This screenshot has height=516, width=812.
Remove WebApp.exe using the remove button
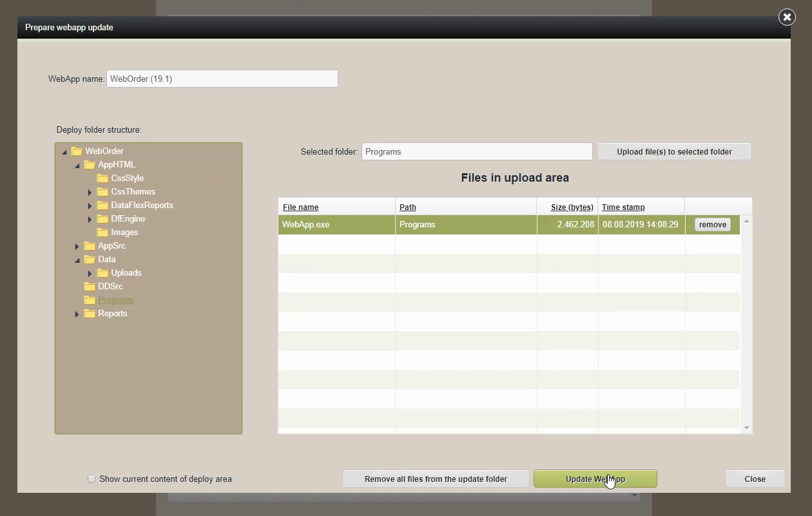(x=712, y=225)
